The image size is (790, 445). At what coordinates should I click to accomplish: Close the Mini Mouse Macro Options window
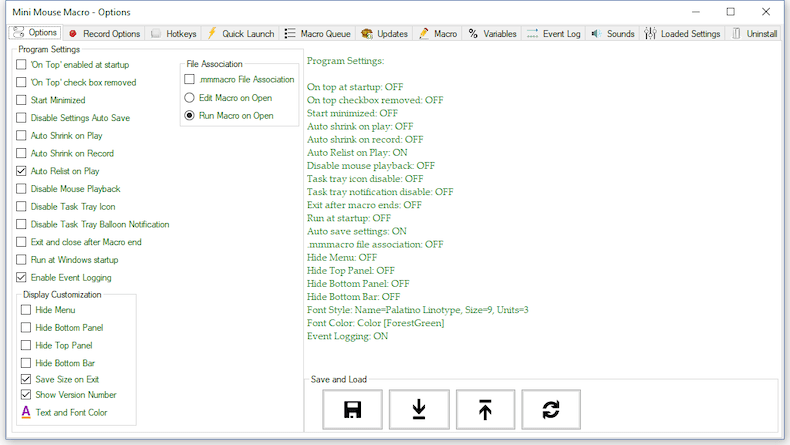pyautogui.click(x=766, y=12)
